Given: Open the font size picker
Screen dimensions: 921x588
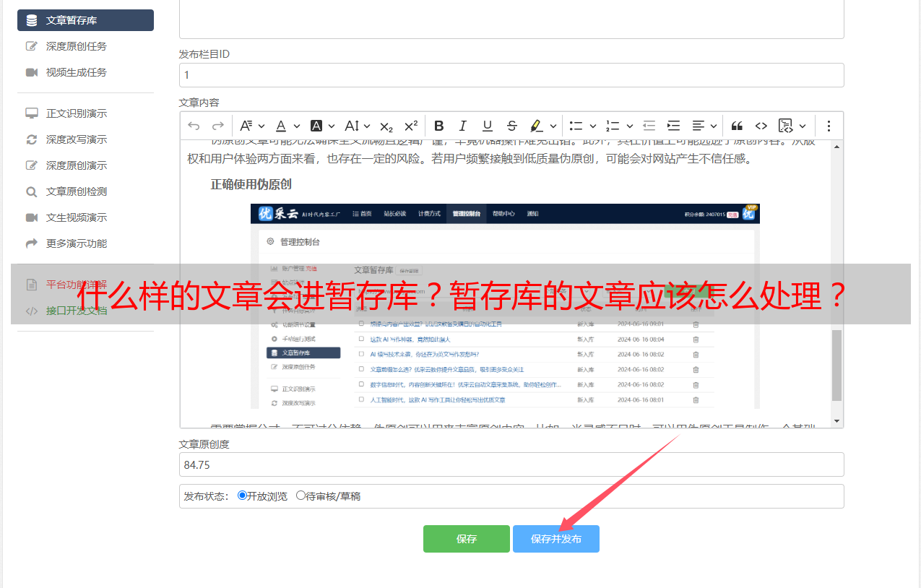Looking at the screenshot, I should [x=358, y=126].
